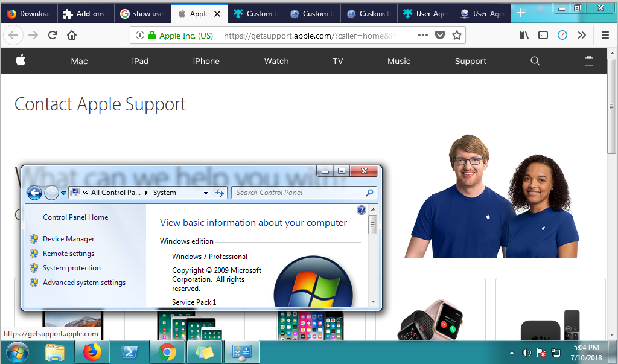This screenshot has width=618, height=364.
Task: Open Firefox hamburger menu
Action: point(605,35)
